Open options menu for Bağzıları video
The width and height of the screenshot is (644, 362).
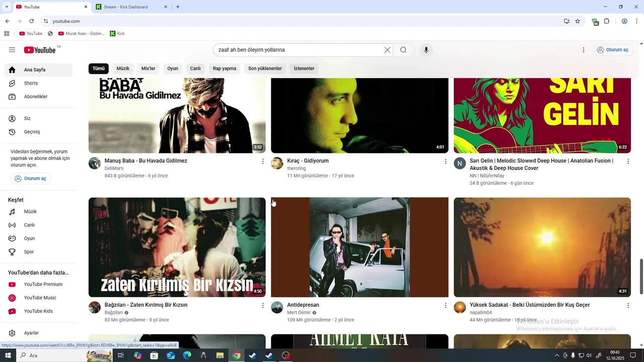(x=263, y=305)
